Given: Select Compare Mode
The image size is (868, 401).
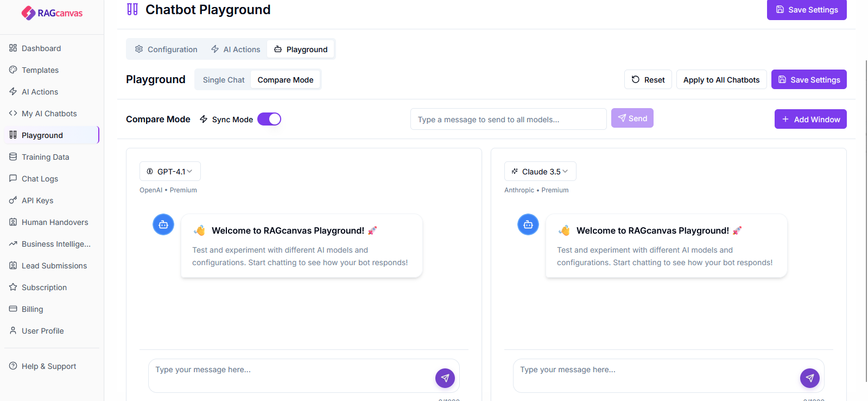Looking at the screenshot, I should pos(285,79).
